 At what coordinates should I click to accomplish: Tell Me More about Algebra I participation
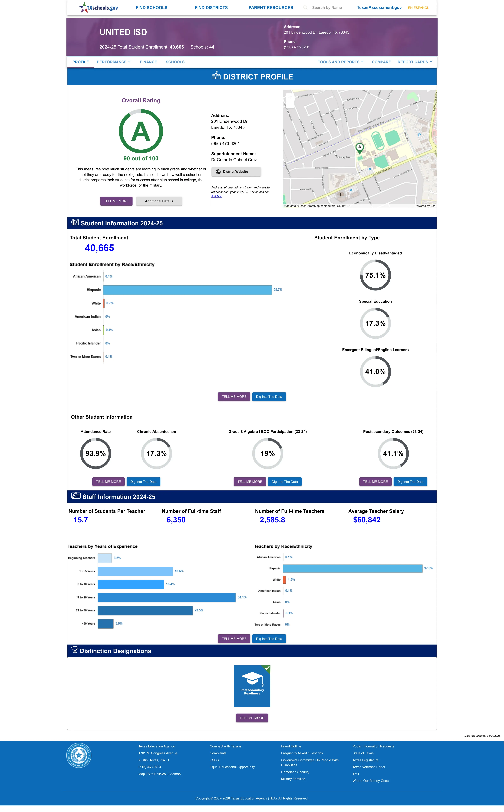tap(250, 482)
